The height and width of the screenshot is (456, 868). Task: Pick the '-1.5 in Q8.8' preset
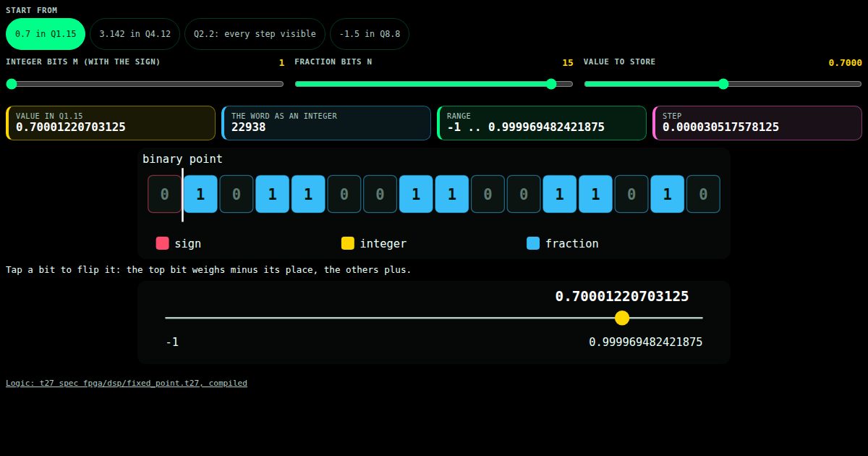click(370, 34)
